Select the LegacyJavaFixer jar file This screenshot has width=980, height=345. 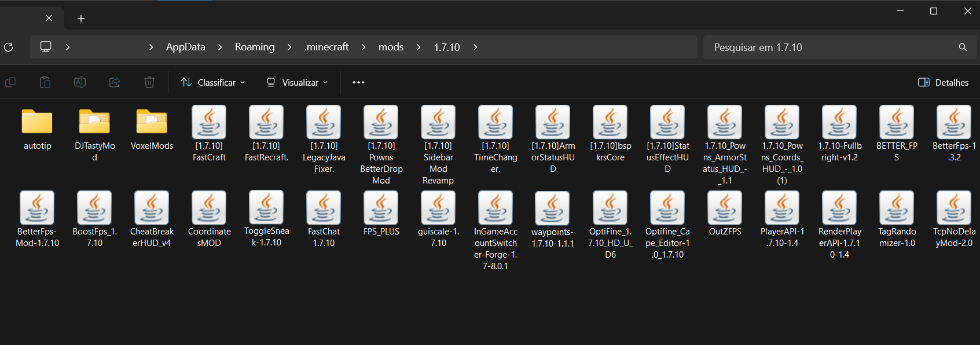tap(324, 140)
